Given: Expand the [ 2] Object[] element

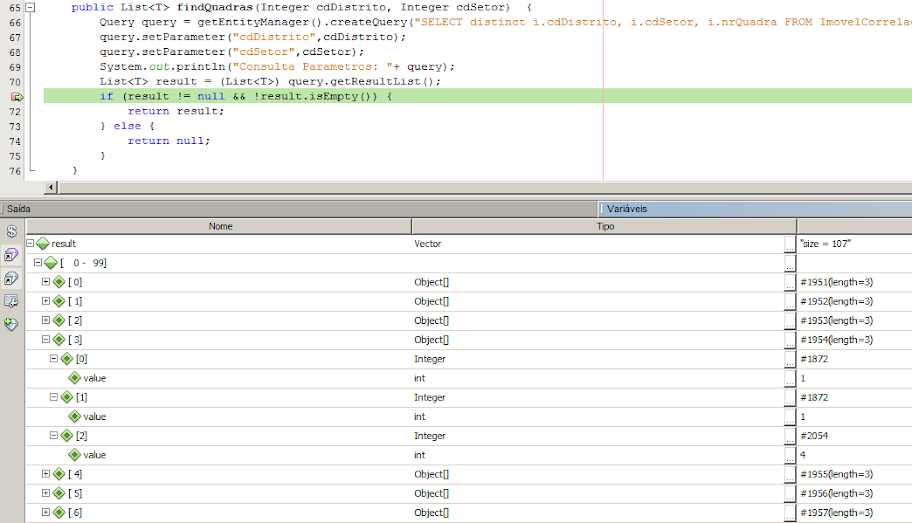Looking at the screenshot, I should [x=46, y=321].
